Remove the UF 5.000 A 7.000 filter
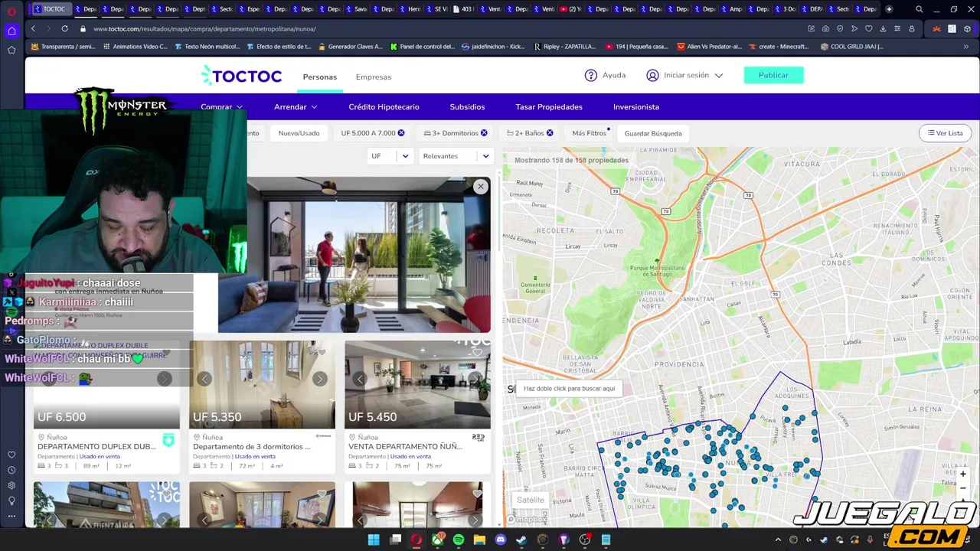This screenshot has width=980, height=551. 401,133
